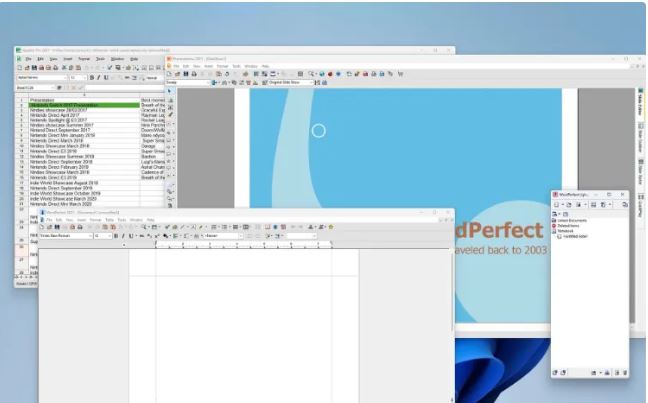The height and width of the screenshot is (403, 648).
Task: Open the File menu in Presentations
Action: coord(176,66)
